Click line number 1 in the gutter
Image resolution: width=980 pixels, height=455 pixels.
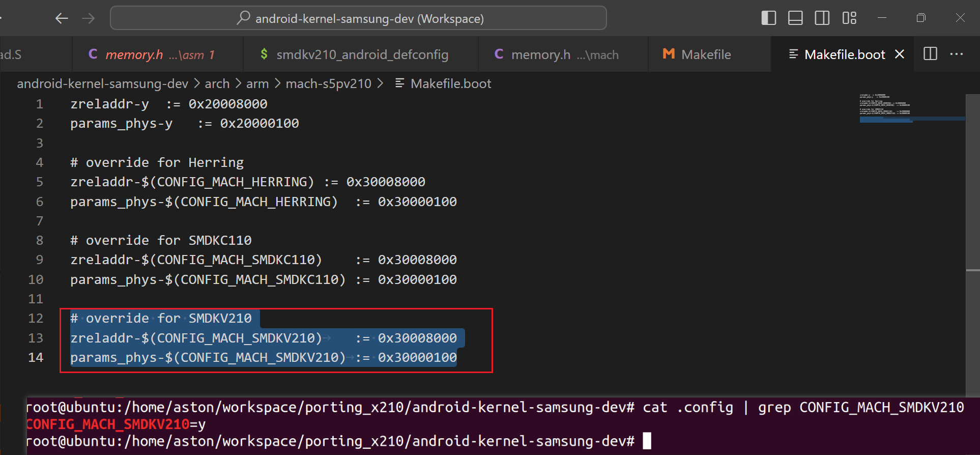coord(39,104)
